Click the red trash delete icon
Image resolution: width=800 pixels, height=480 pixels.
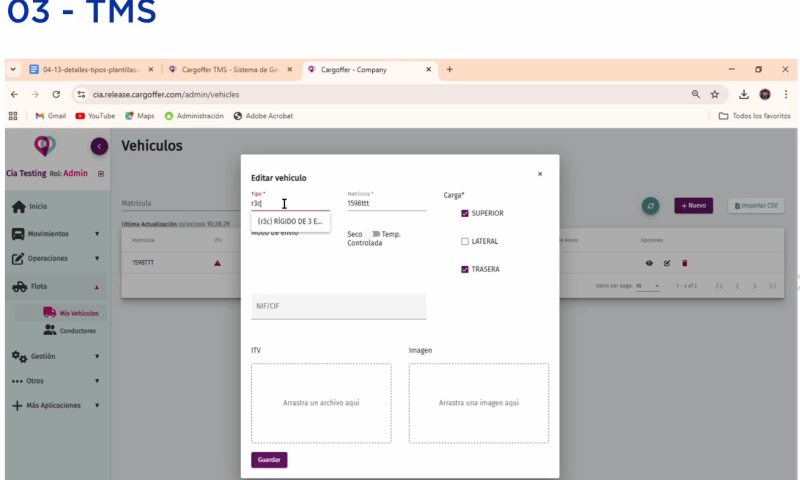pyautogui.click(x=685, y=263)
